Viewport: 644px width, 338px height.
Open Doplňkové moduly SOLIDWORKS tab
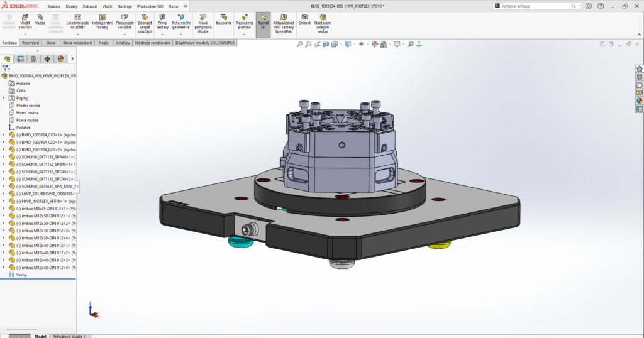click(205, 43)
